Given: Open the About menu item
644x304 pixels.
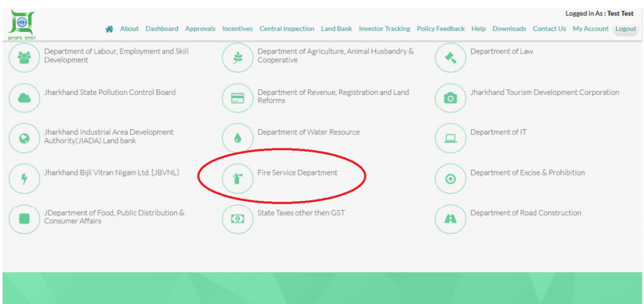Looking at the screenshot, I should click(129, 29).
